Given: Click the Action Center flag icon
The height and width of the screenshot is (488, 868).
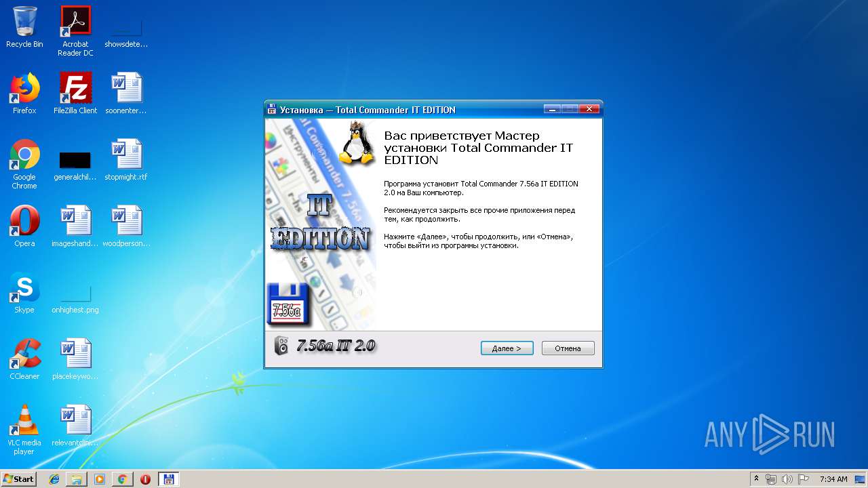Looking at the screenshot, I should [x=804, y=479].
